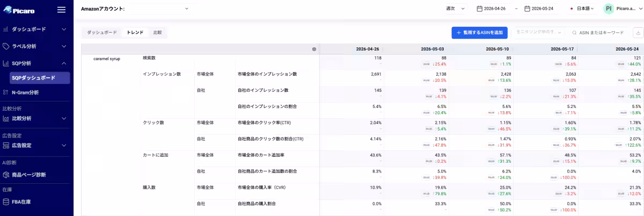The image size is (644, 216).
Task: Click the PI user avatar
Action: click(x=609, y=9)
